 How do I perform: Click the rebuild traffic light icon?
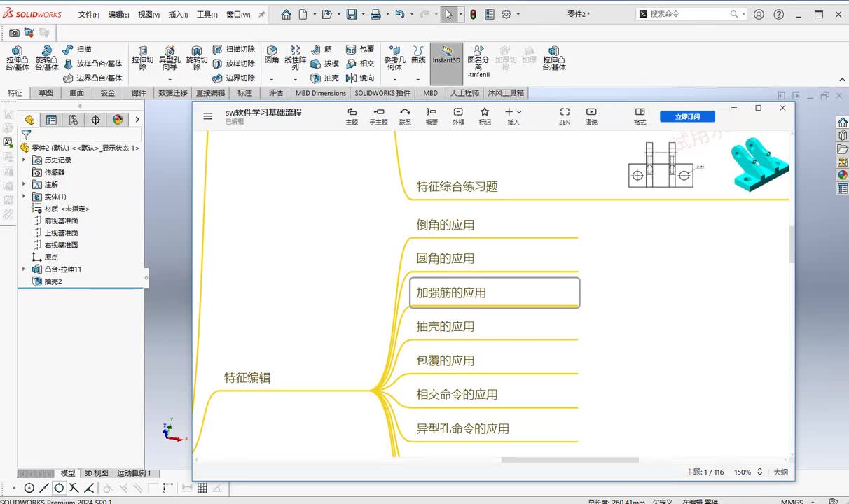pos(473,14)
